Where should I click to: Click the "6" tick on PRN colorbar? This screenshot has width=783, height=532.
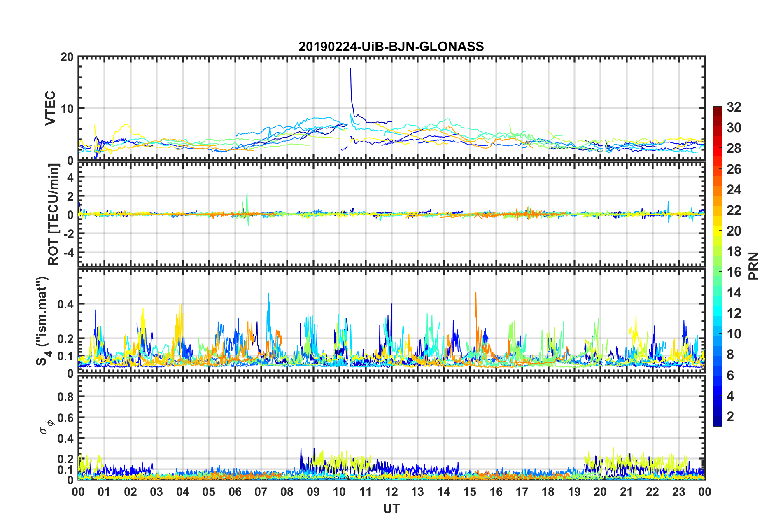(x=730, y=375)
